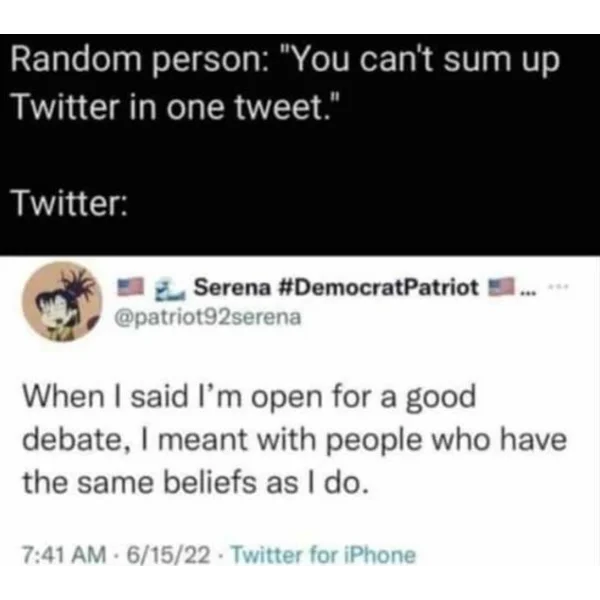Click the word 'beliefs' in the tweet
Viewport: 600px width, 600px height.
tap(210, 483)
